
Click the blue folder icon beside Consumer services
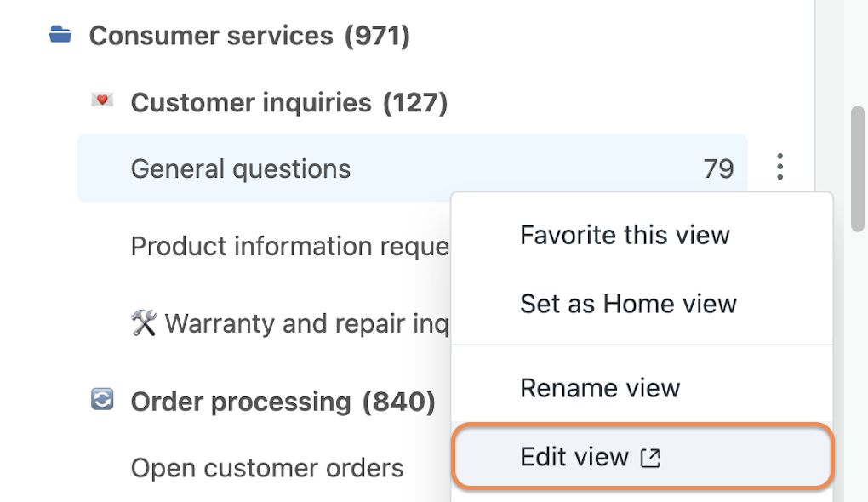click(60, 34)
